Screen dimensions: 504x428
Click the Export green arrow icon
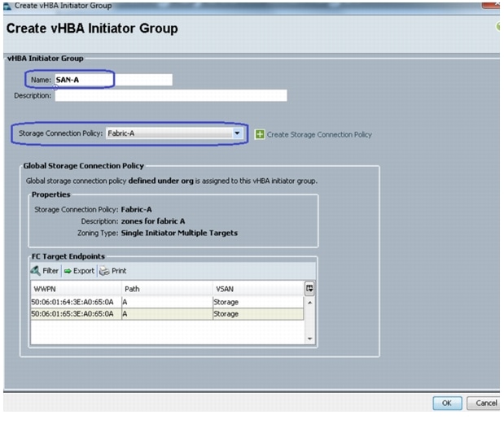(x=68, y=271)
